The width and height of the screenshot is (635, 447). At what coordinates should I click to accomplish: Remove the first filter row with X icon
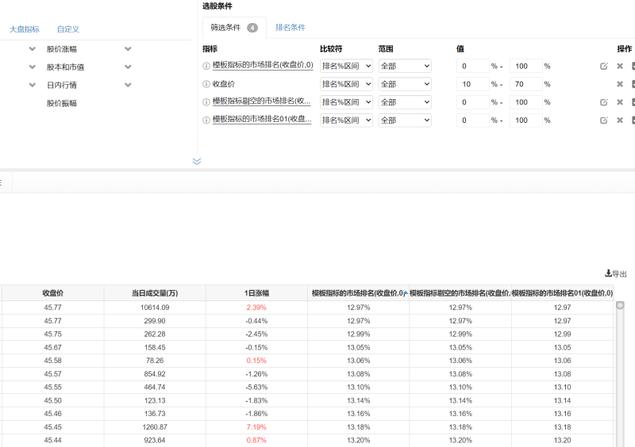click(619, 67)
